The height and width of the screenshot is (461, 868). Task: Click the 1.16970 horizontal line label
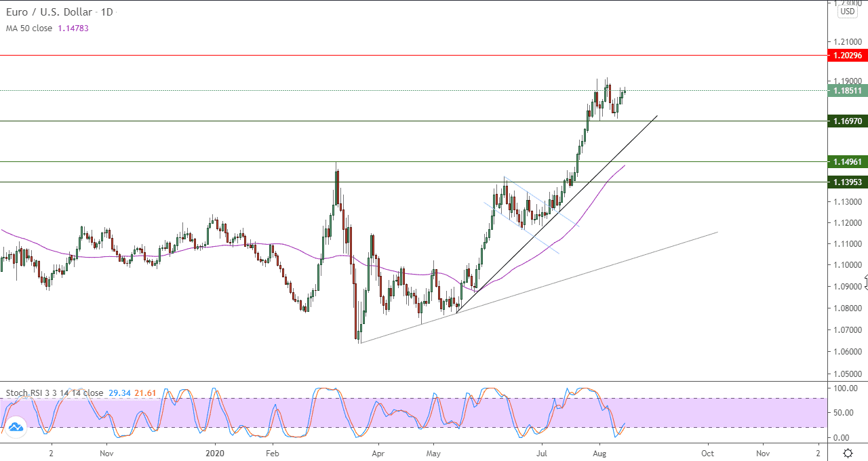click(x=847, y=121)
